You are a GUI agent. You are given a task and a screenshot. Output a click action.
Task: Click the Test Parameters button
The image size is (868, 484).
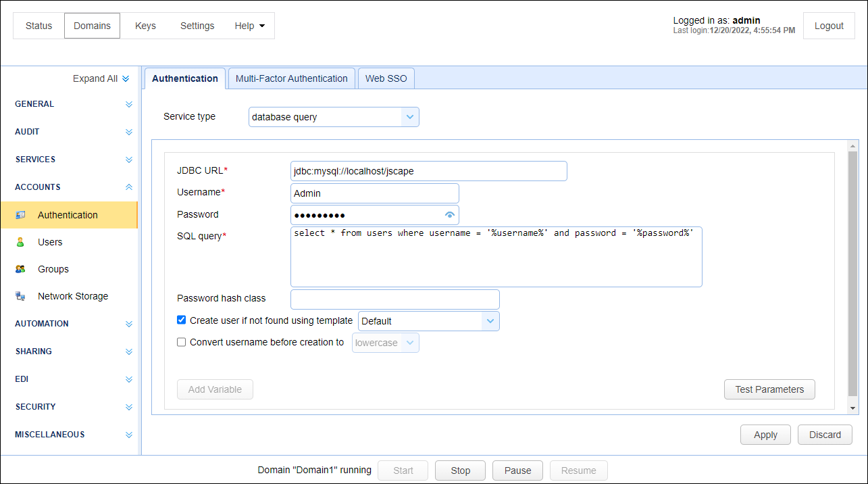[x=769, y=389]
